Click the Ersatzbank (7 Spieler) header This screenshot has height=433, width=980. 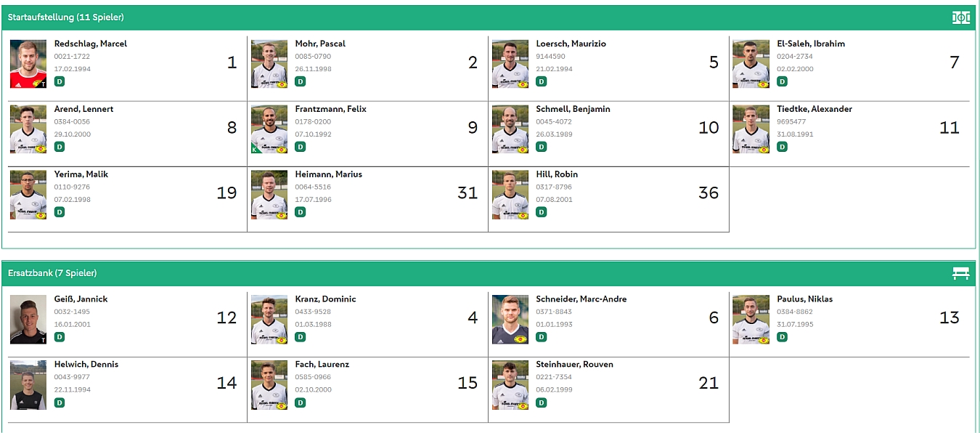click(52, 273)
